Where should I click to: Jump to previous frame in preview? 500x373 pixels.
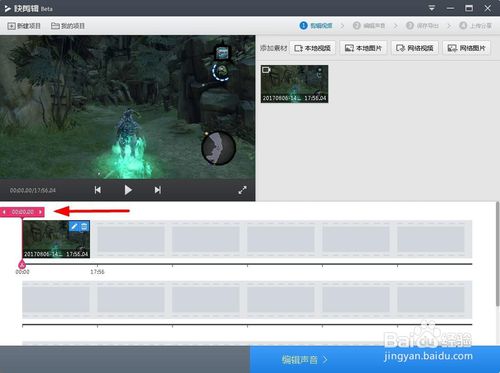point(98,190)
